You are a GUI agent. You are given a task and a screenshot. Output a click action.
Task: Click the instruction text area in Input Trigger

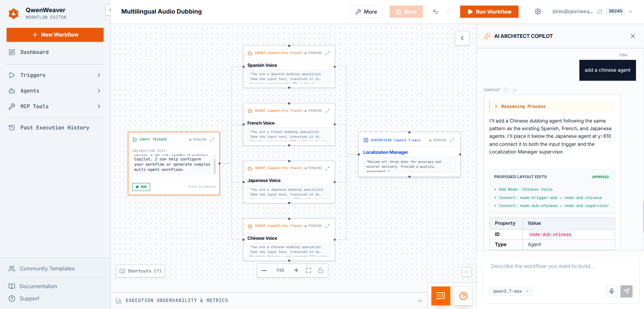click(x=174, y=164)
